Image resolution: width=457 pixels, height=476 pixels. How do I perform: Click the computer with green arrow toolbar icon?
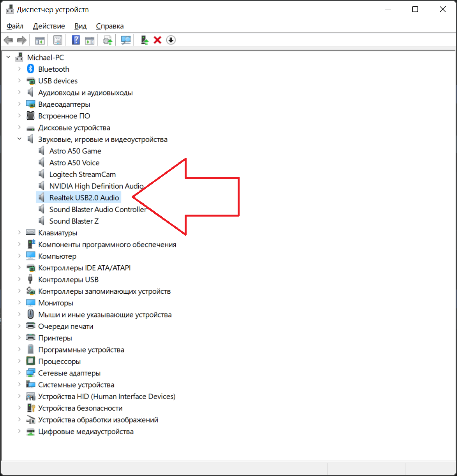[145, 40]
